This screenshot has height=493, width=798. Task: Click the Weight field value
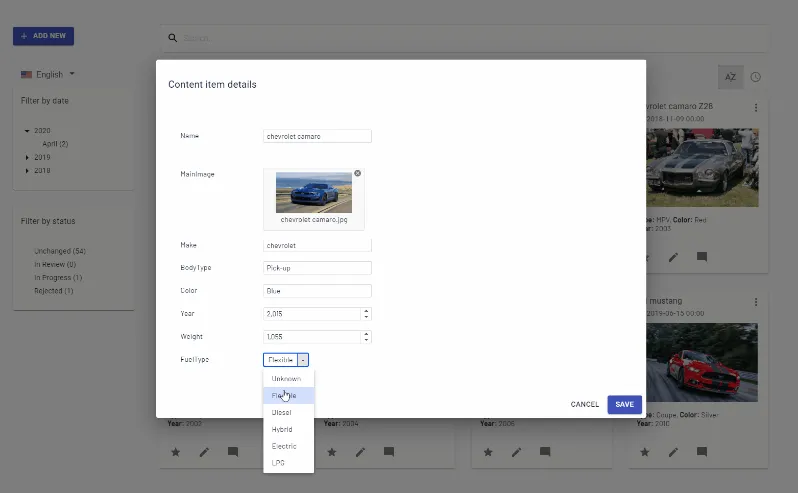pos(311,337)
